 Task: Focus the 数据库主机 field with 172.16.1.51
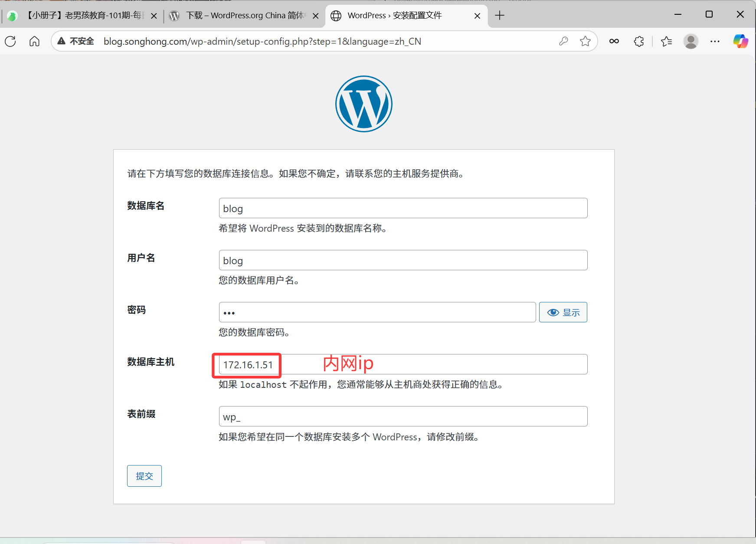[403, 364]
